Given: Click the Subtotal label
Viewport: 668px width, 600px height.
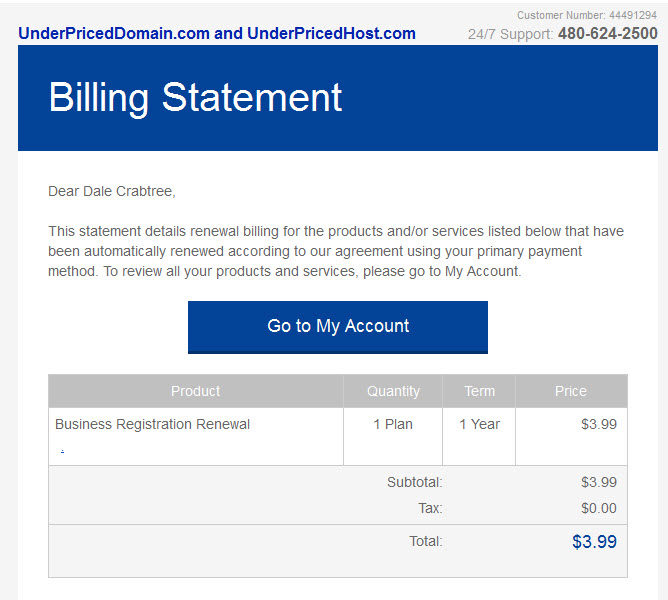Looking at the screenshot, I should [415, 482].
